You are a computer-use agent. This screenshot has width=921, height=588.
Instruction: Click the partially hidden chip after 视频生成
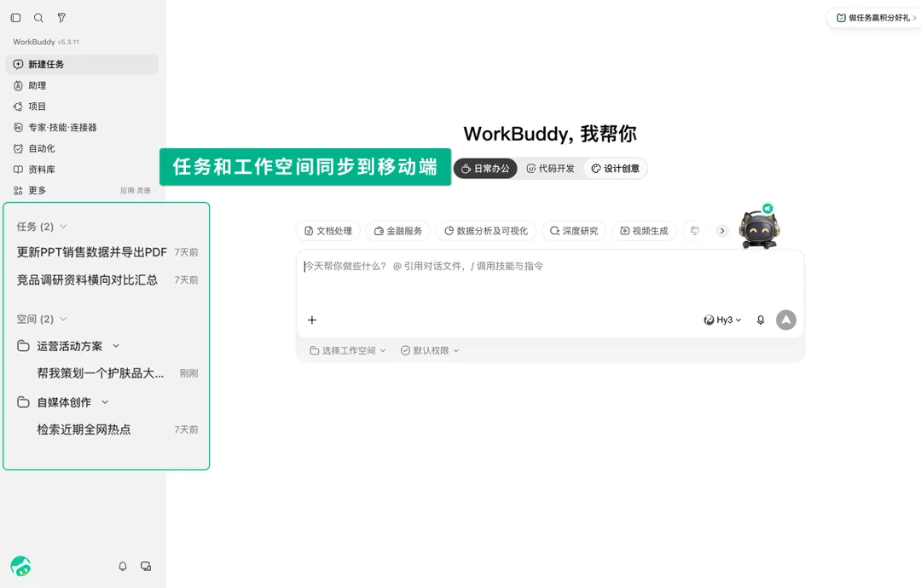coord(696,231)
